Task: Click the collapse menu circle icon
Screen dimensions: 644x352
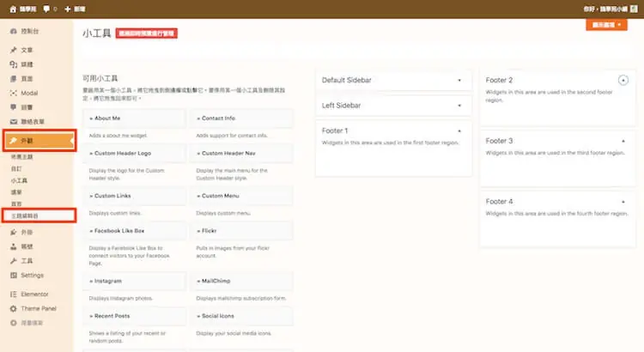Action: tap(14, 323)
